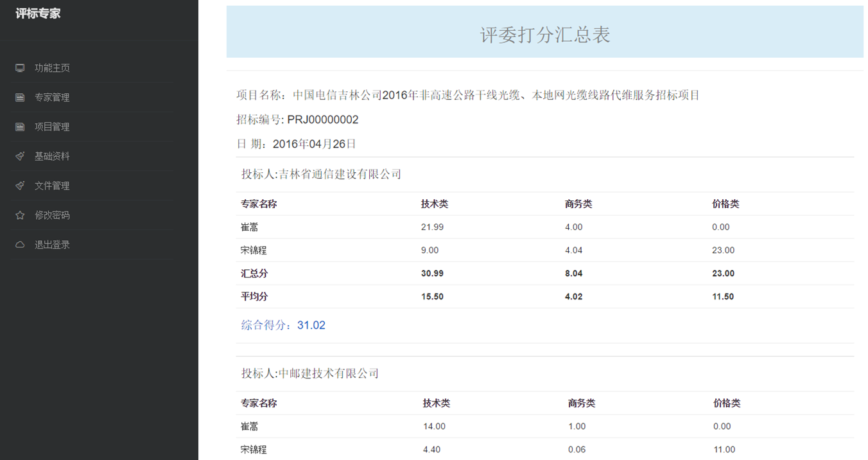Click the star icon beside 修改密码
The height and width of the screenshot is (460, 868).
(20, 215)
